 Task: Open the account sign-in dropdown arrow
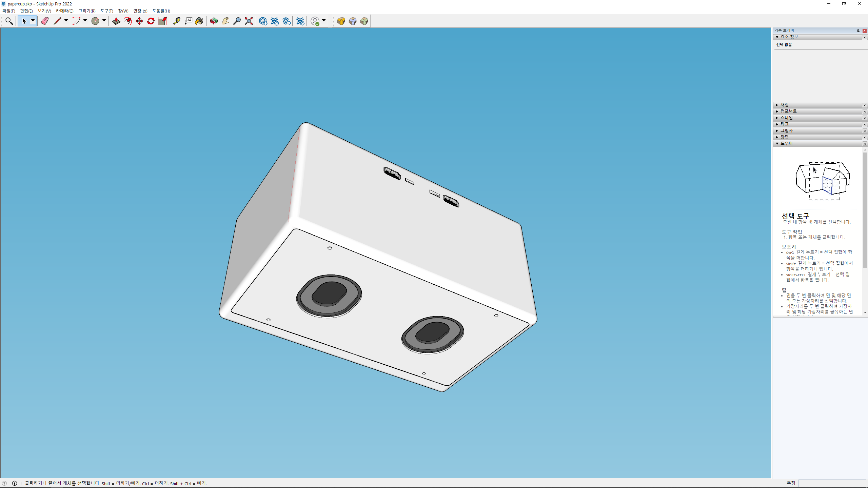click(x=324, y=21)
